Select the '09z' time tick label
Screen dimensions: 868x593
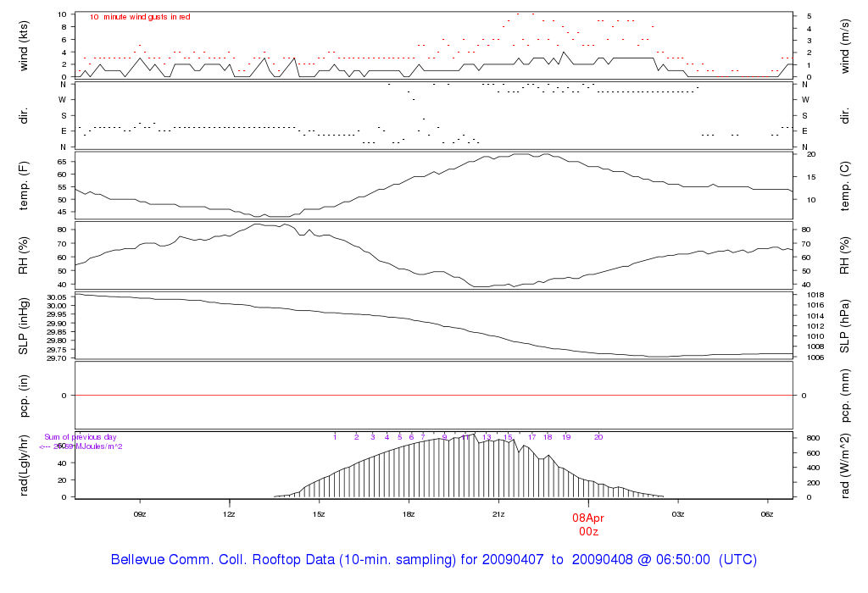(140, 514)
